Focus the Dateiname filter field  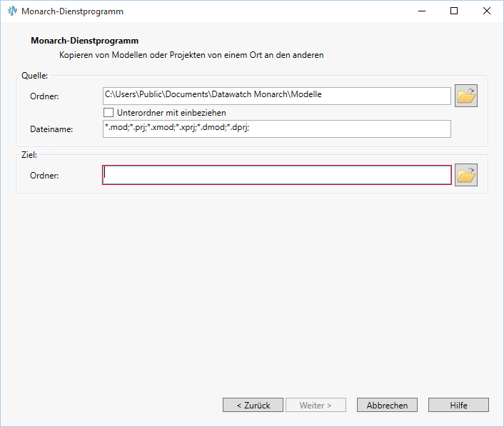[x=277, y=129]
